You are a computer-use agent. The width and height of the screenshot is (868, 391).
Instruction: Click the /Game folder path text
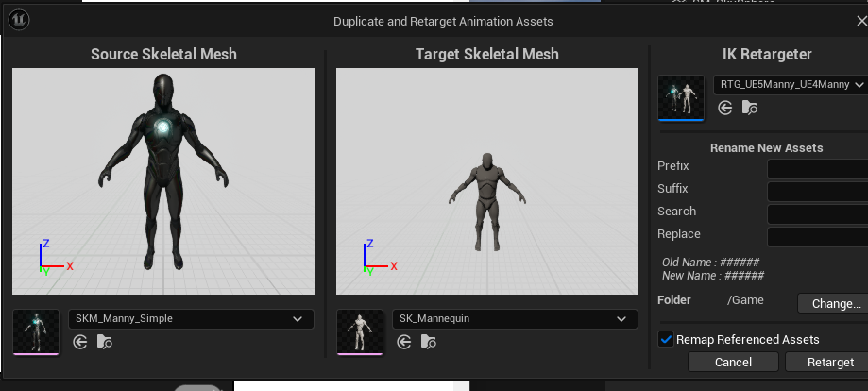[745, 300]
